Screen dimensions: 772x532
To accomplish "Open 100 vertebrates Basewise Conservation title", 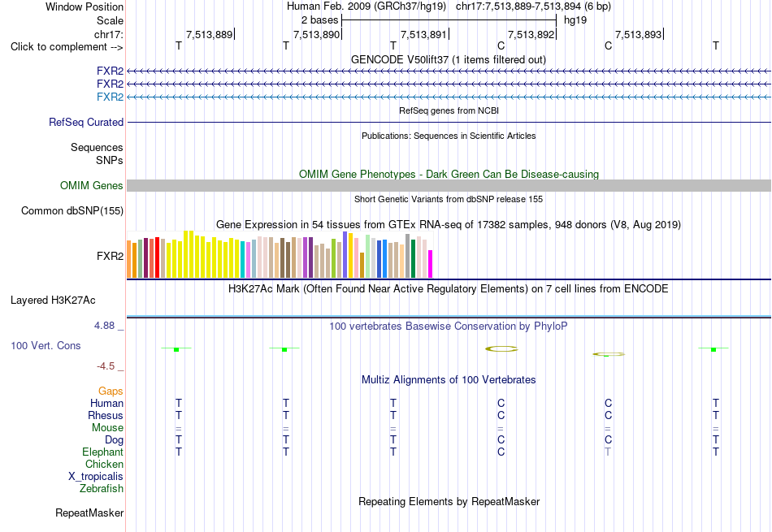I will tap(448, 327).
